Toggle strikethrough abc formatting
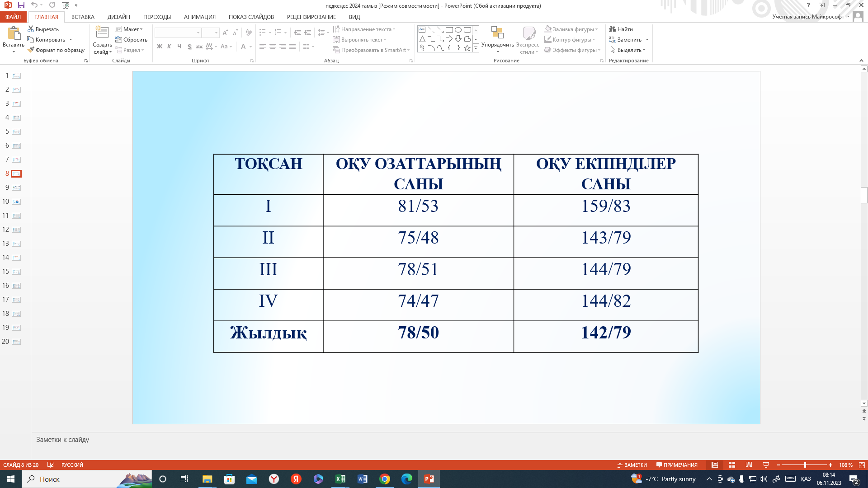The height and width of the screenshot is (488, 868). 199,47
